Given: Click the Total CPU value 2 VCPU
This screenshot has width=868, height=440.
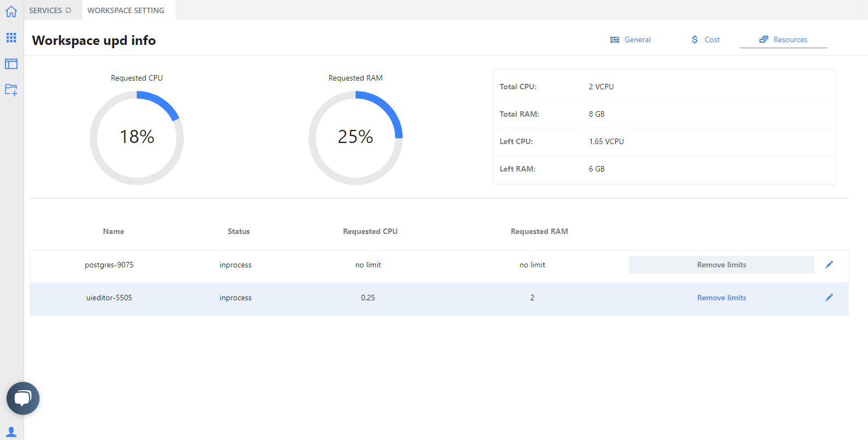Looking at the screenshot, I should click(x=601, y=87).
